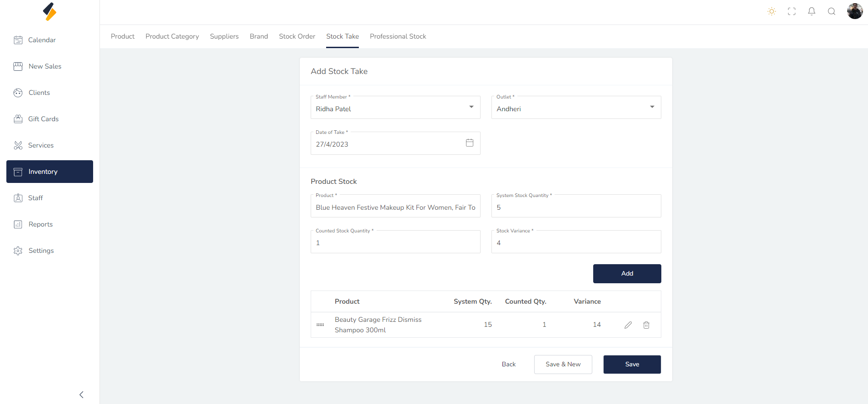This screenshot has width=868, height=404.
Task: Switch to the Stock Order tab
Action: [297, 36]
